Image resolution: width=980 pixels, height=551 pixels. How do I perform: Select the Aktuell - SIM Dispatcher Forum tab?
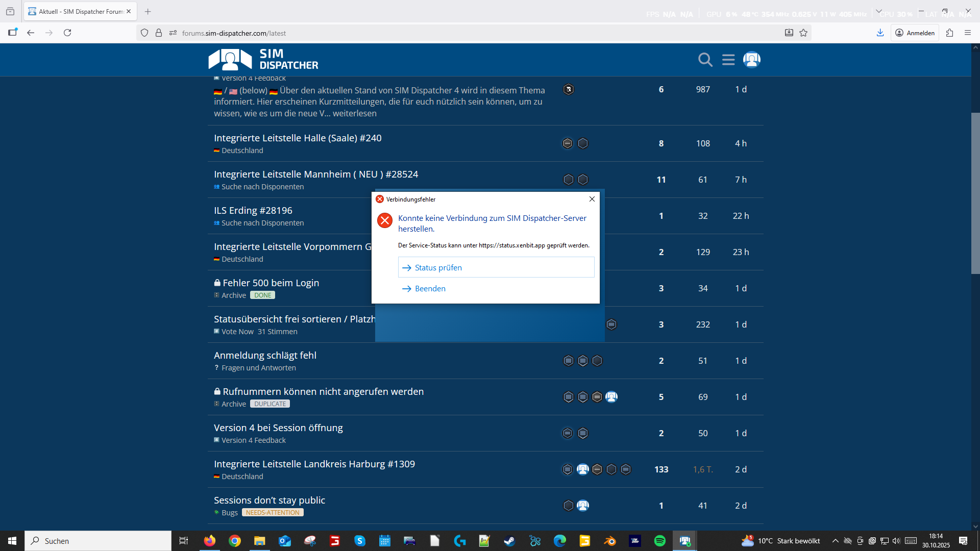click(80, 11)
